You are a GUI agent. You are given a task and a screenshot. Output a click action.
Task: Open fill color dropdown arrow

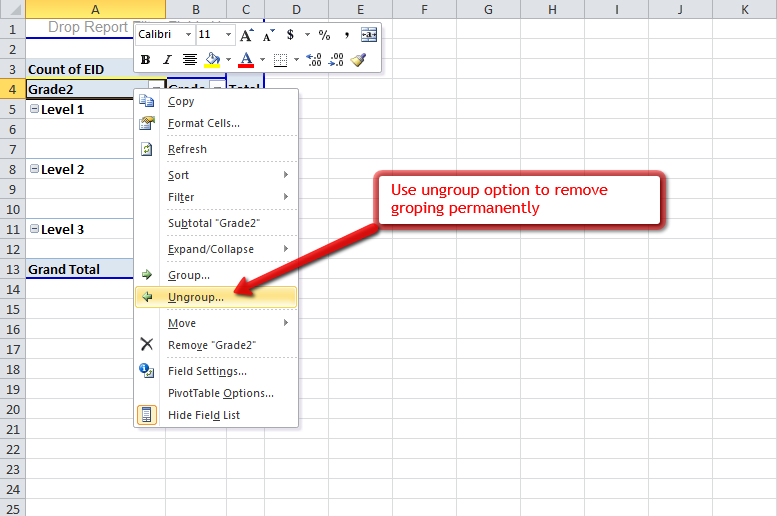pyautogui.click(x=228, y=60)
